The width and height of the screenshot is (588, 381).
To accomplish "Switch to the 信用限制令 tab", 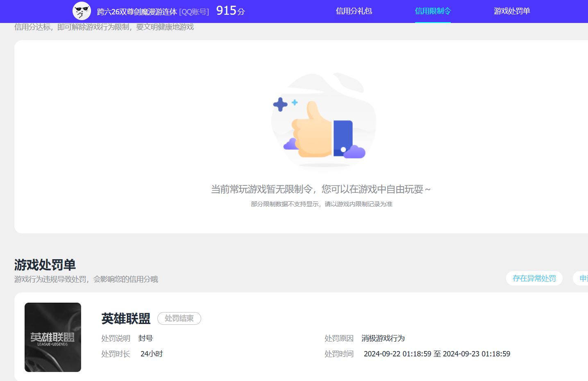I will [433, 11].
